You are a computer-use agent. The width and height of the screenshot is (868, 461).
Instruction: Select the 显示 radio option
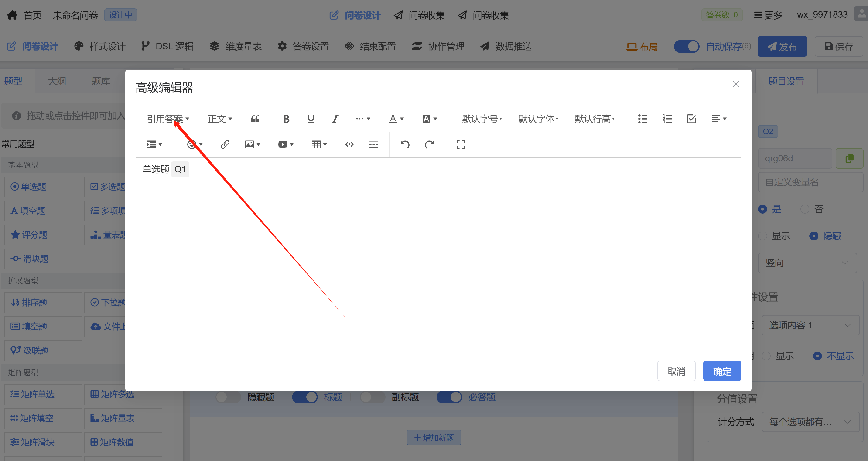pos(763,236)
